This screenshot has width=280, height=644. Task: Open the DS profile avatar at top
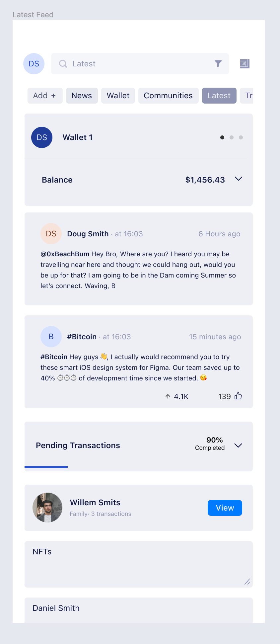click(34, 64)
